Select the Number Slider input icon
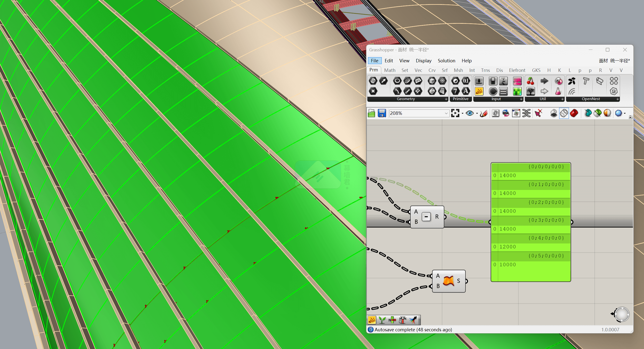 coord(479,81)
